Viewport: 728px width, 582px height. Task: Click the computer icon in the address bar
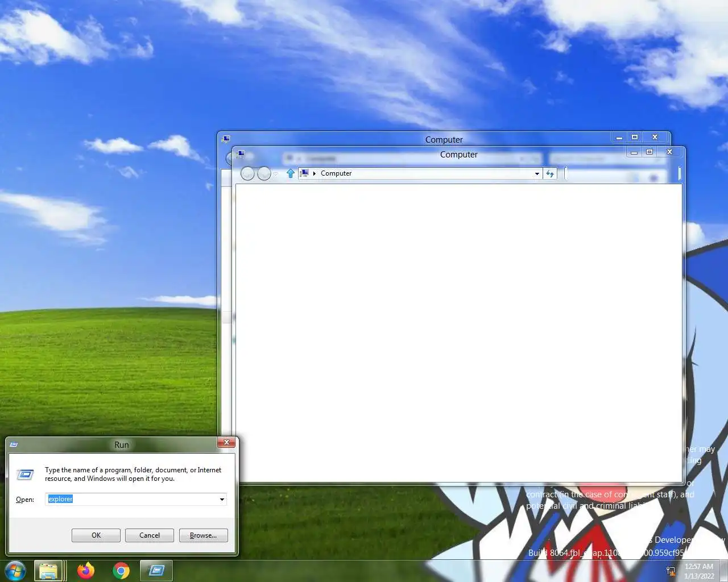(304, 173)
